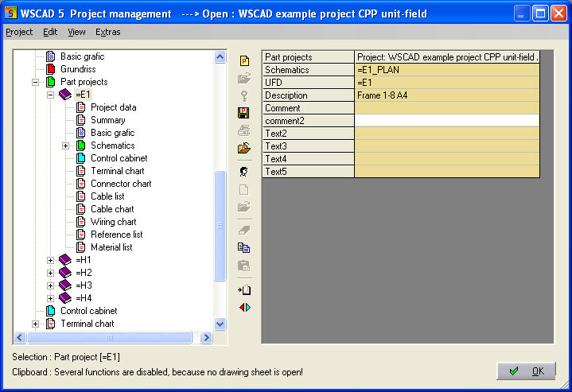Screen dimensions: 572x392
Task: Click the tree's scroll down arrow
Action: pos(220,324)
